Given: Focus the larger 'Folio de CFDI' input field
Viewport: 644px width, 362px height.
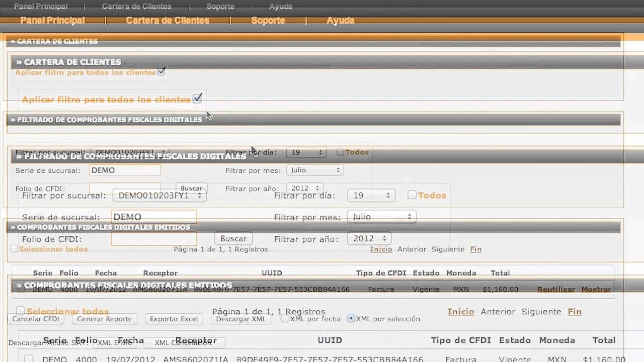Looking at the screenshot, I should pos(154,239).
